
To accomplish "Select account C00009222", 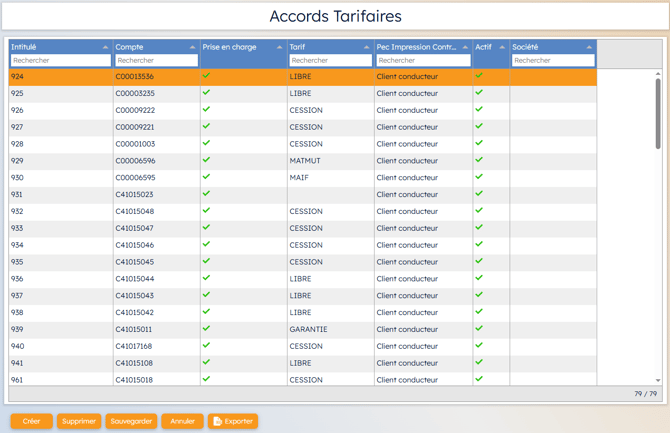I will pos(135,110).
